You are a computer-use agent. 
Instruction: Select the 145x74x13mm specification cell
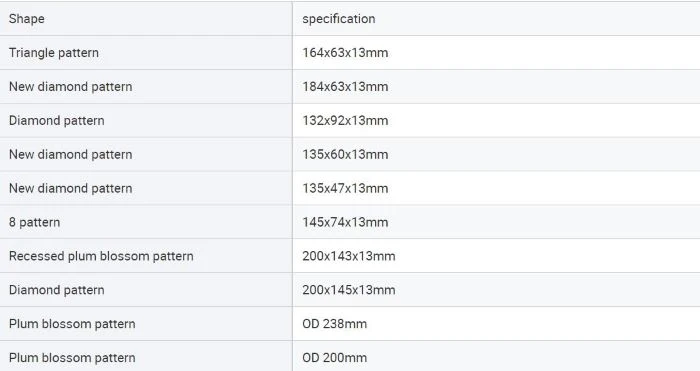point(496,222)
